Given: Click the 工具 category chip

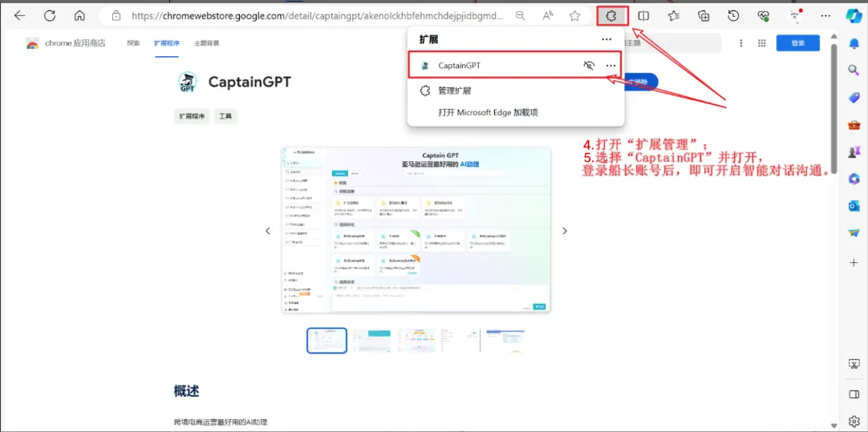Looking at the screenshot, I should tap(225, 116).
